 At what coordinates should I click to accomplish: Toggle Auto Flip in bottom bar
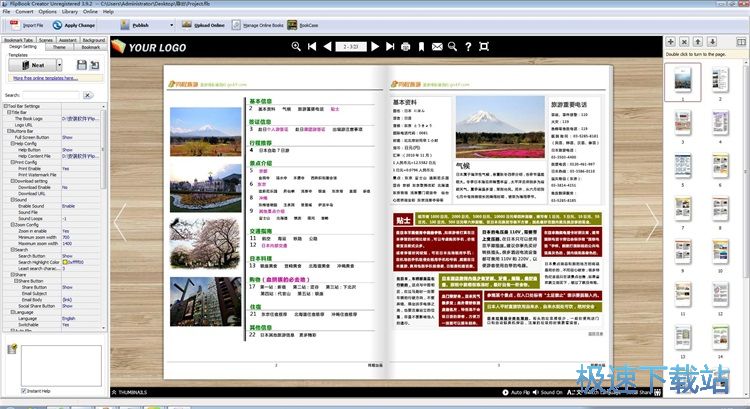pos(516,392)
